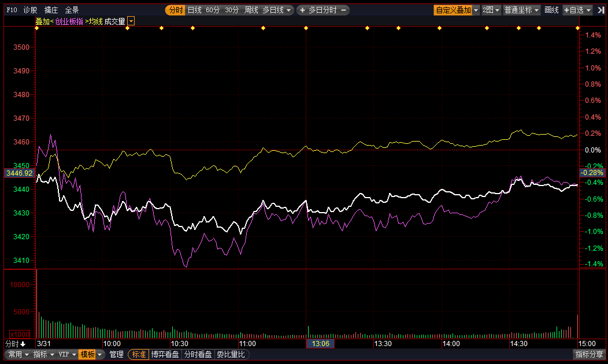Click the 3446.92 price label on left axis

(18, 173)
